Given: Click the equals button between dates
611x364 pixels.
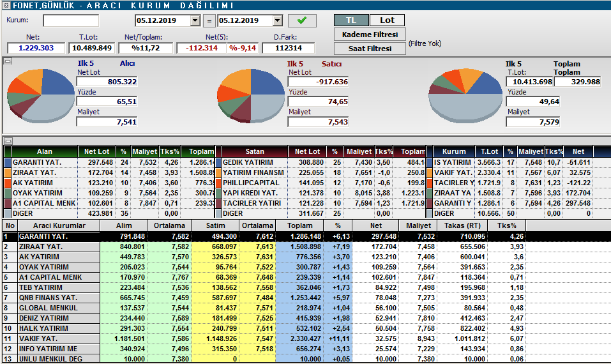Looking at the screenshot, I should pos(209,20).
